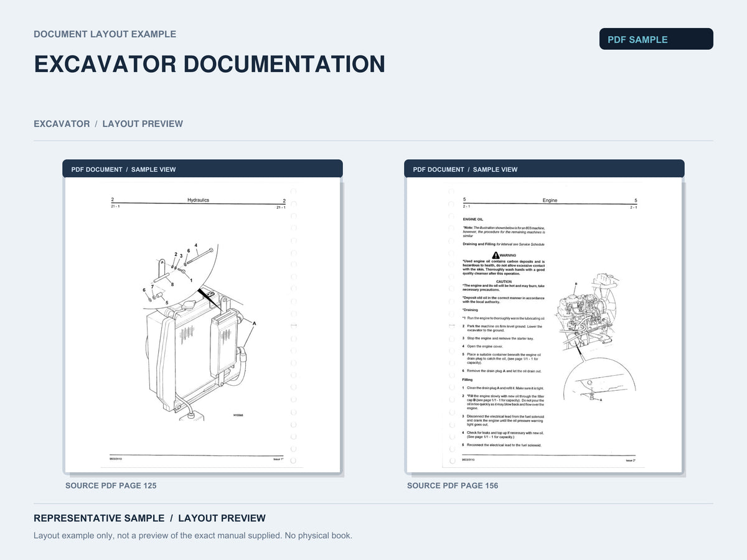
Task: Click the 'Layout example only' disclaimer text
Action: 193,535
